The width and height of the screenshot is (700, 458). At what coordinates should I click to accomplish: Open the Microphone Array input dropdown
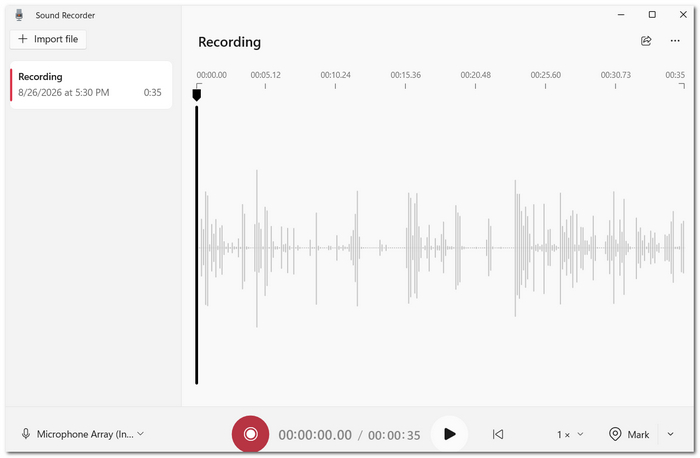tap(83, 434)
